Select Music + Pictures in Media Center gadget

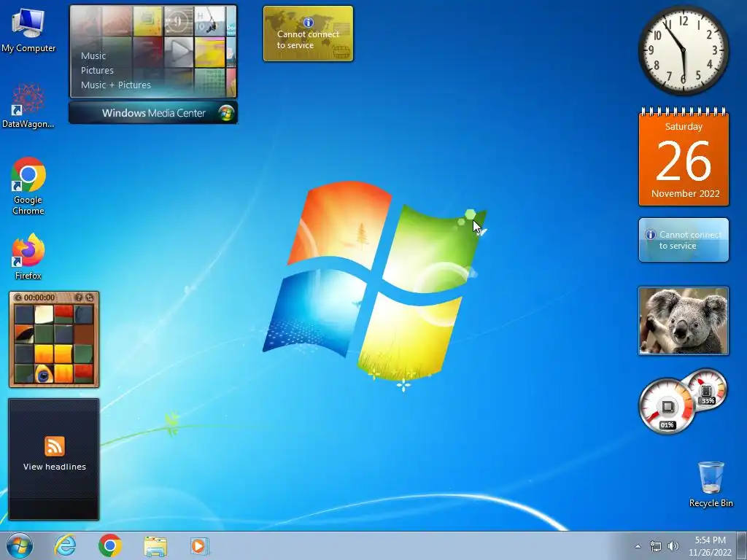[116, 85]
